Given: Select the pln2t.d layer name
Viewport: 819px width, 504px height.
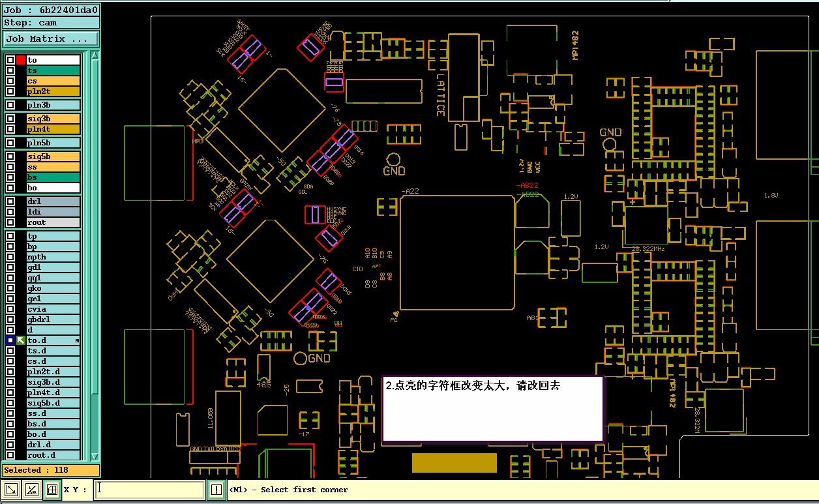Looking at the screenshot, I should 53,372.
